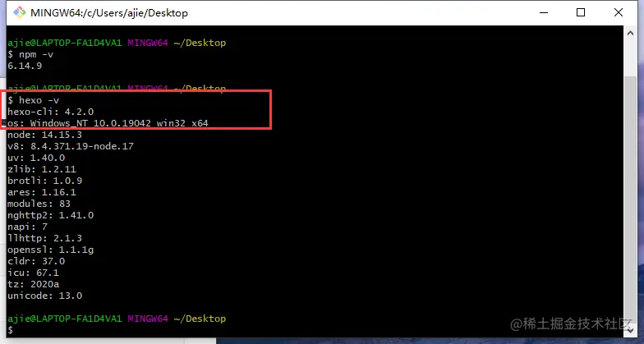Click the Git Bash icon in title bar
Image resolution: width=644 pixels, height=344 pixels.
tap(19, 13)
